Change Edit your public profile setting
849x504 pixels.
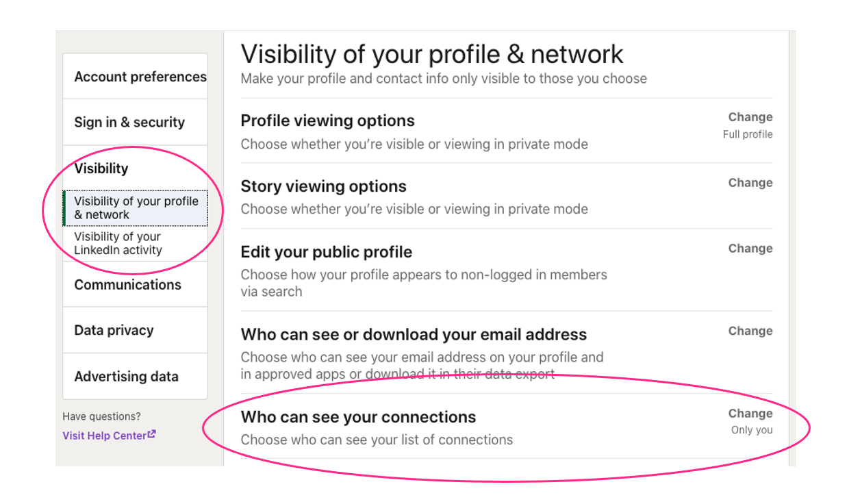point(750,249)
